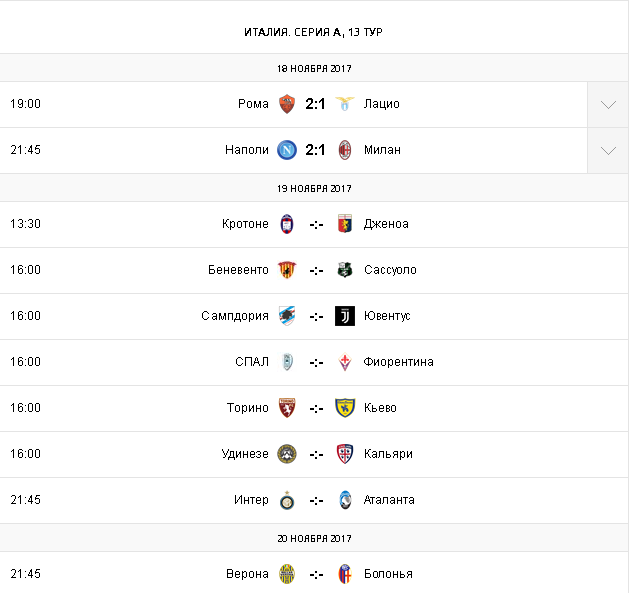Click the Juventus logo icon

(x=345, y=316)
